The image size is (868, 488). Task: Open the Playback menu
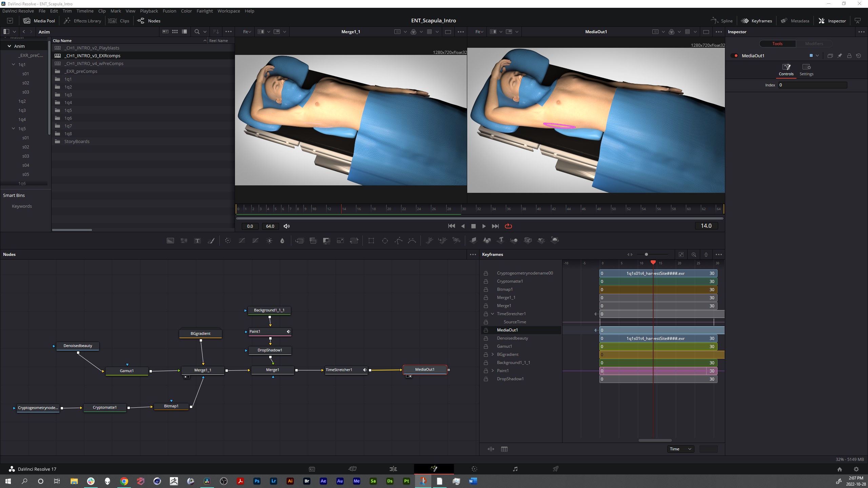coord(149,11)
